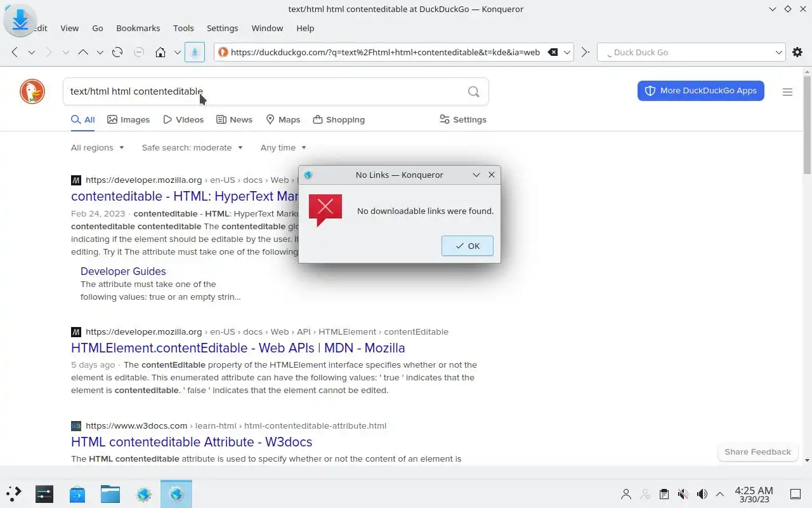Open the Help menu

[x=305, y=28]
